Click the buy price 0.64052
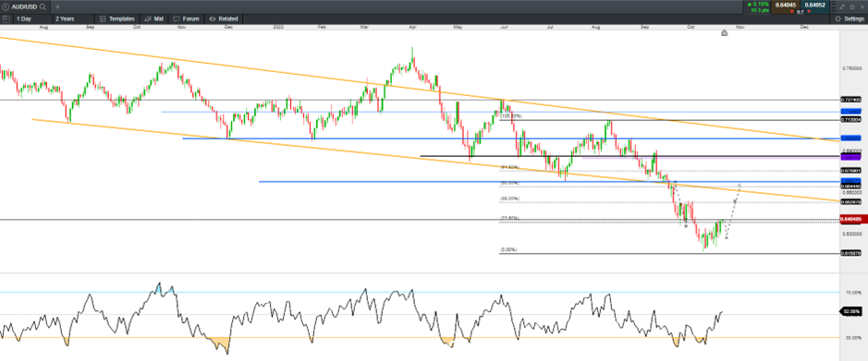 815,5
